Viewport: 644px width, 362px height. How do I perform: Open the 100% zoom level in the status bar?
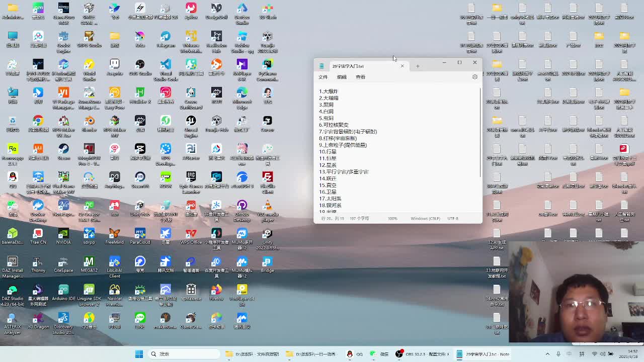coord(392,219)
